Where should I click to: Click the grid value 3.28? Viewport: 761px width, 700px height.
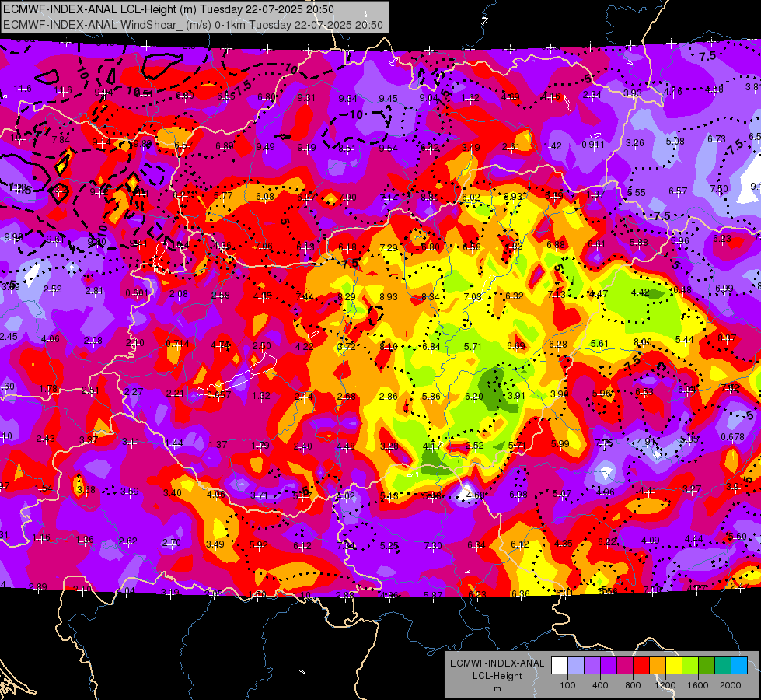[389, 446]
